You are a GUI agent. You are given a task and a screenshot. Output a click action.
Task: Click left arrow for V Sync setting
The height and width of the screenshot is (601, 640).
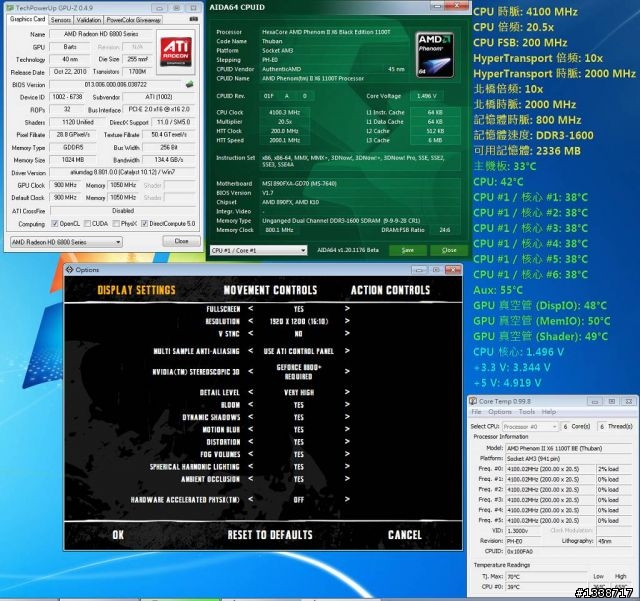tap(251, 334)
